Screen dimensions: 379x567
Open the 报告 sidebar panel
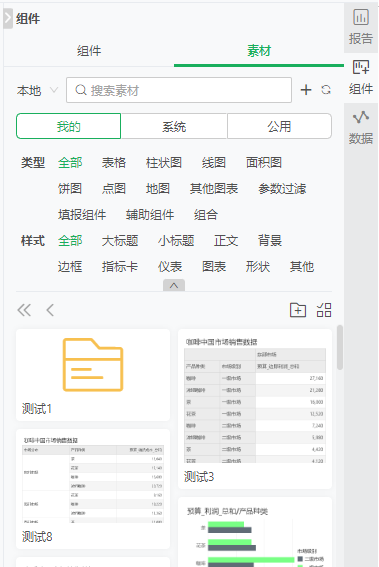[361, 27]
